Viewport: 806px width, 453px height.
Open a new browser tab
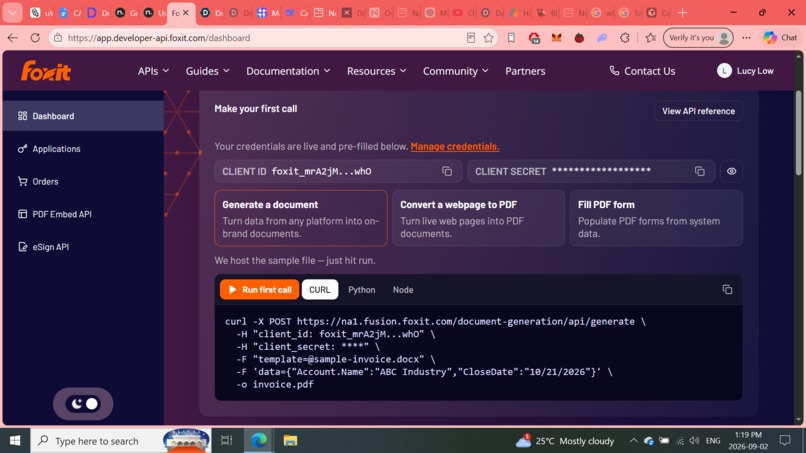(x=682, y=12)
